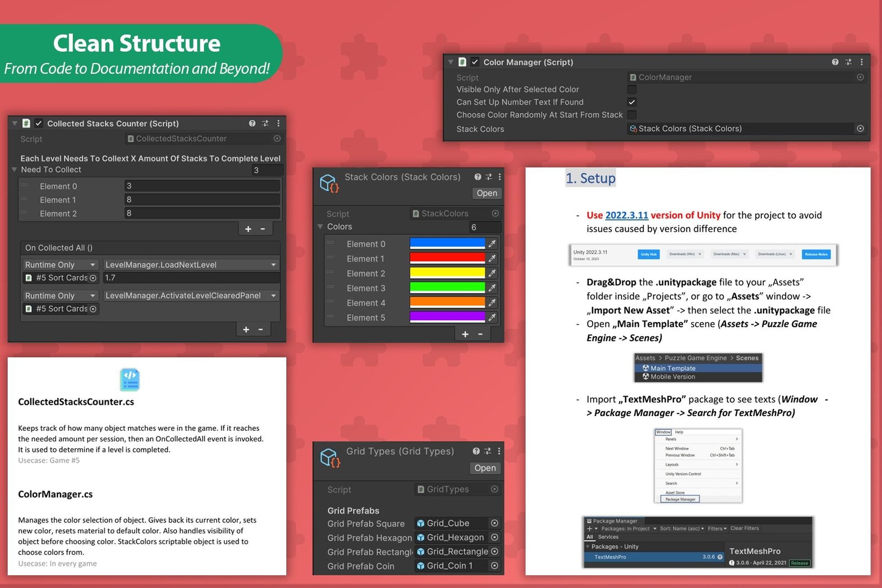
Task: Click eyedropper beside Element 5 purple color
Action: (492, 317)
